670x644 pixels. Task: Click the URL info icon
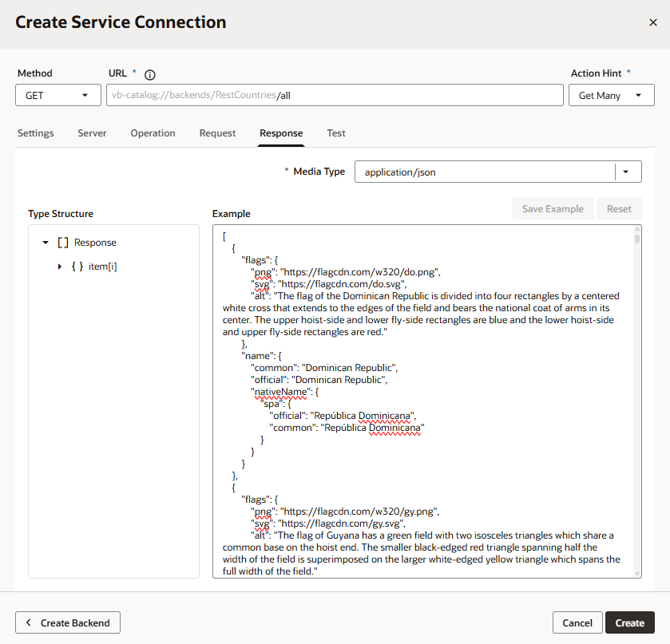(149, 75)
